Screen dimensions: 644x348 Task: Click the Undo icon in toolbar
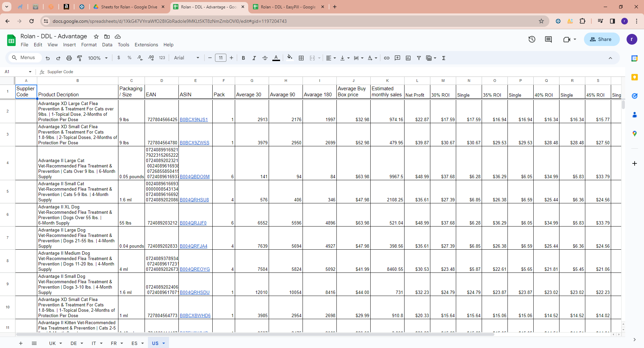click(48, 58)
